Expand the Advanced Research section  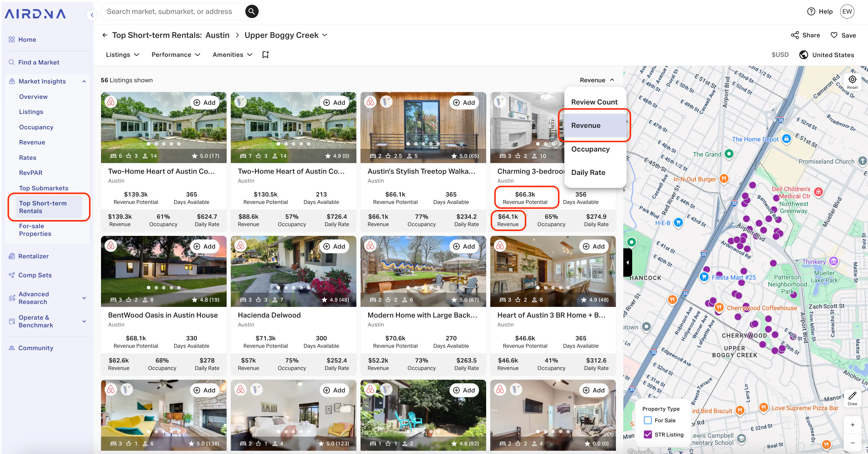84,298
